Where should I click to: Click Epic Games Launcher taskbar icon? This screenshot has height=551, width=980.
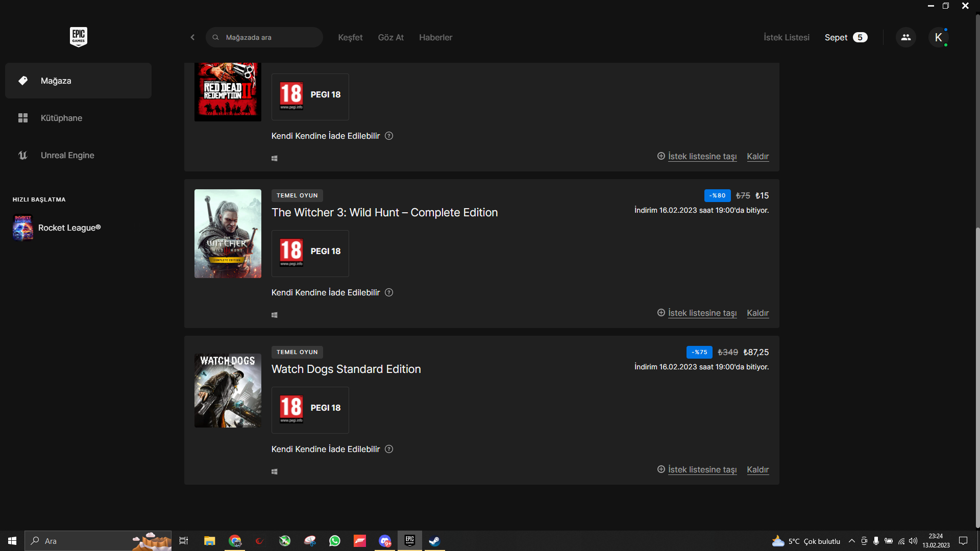point(410,541)
